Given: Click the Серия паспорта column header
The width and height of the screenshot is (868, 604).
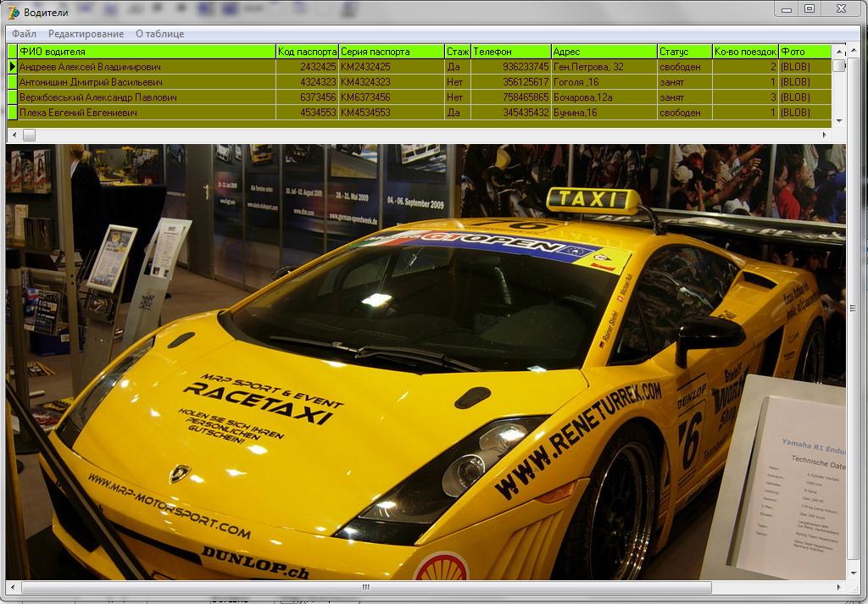Looking at the screenshot, I should [392, 52].
